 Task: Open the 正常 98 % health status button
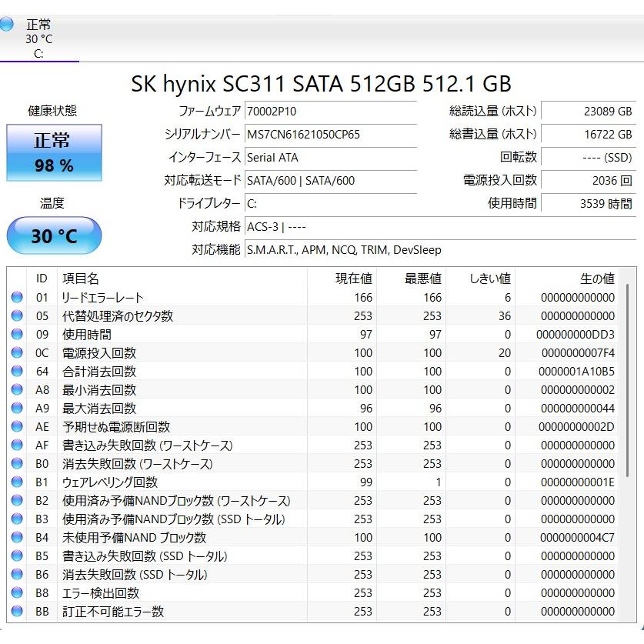(54, 152)
